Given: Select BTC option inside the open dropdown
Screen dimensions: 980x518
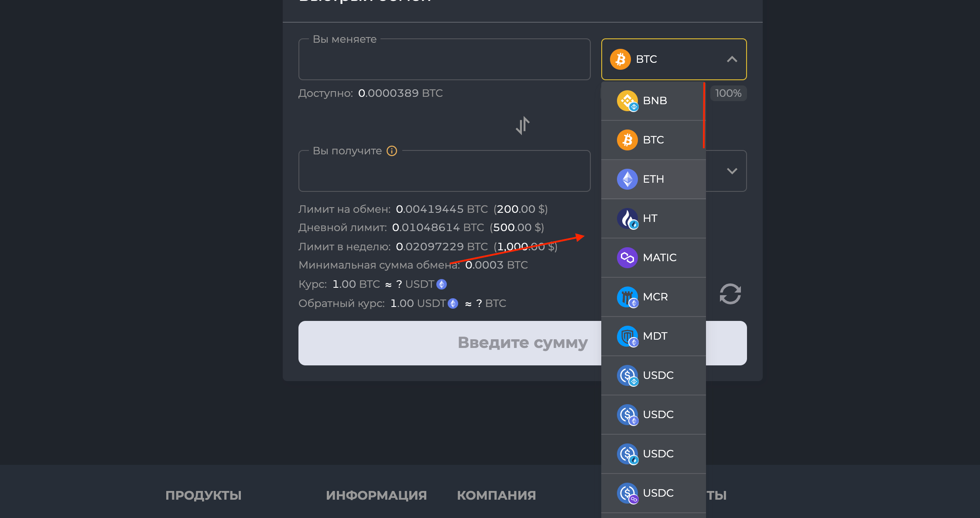Looking at the screenshot, I should (x=653, y=140).
